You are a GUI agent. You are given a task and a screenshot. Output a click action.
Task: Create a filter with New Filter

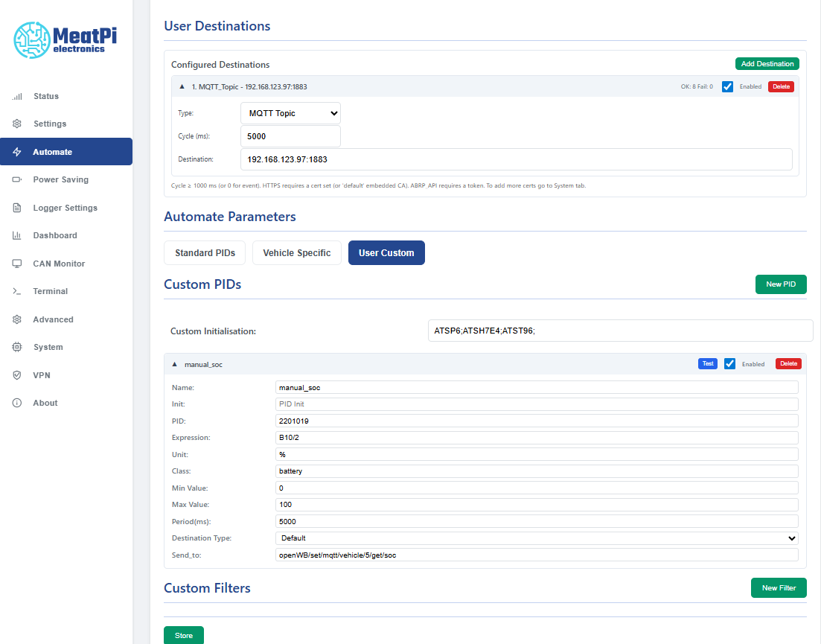pyautogui.click(x=779, y=587)
